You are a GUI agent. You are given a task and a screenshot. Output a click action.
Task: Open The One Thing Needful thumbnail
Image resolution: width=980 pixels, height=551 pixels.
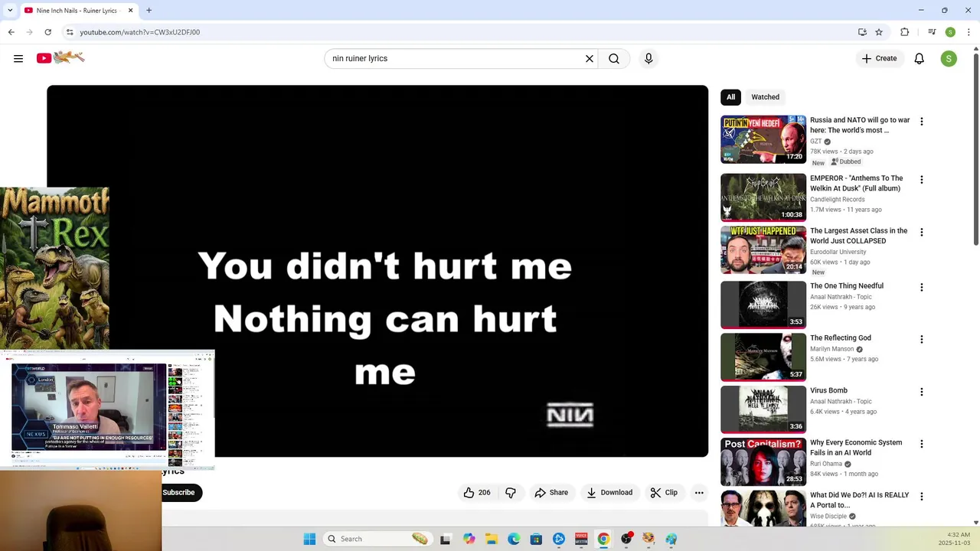pyautogui.click(x=763, y=305)
